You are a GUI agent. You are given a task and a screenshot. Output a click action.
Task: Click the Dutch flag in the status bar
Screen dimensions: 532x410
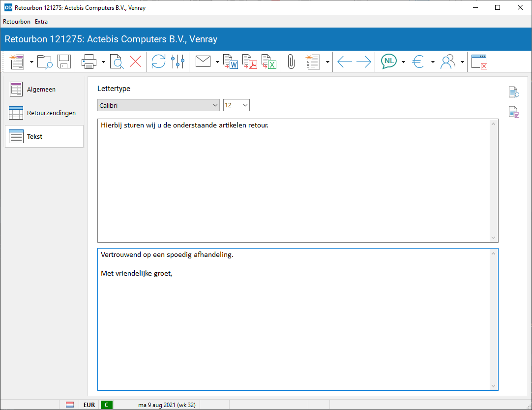pyautogui.click(x=70, y=405)
